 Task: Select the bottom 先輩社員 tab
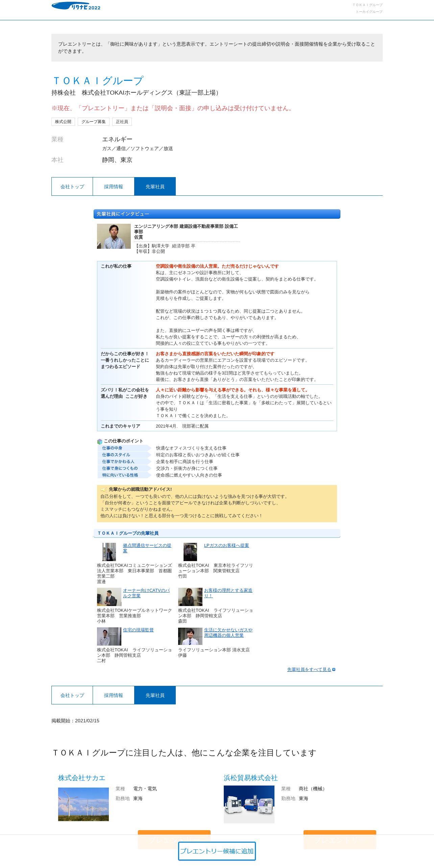pyautogui.click(x=155, y=695)
